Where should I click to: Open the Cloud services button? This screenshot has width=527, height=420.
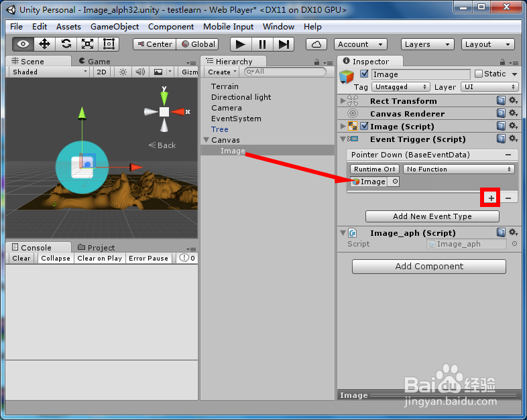click(316, 44)
